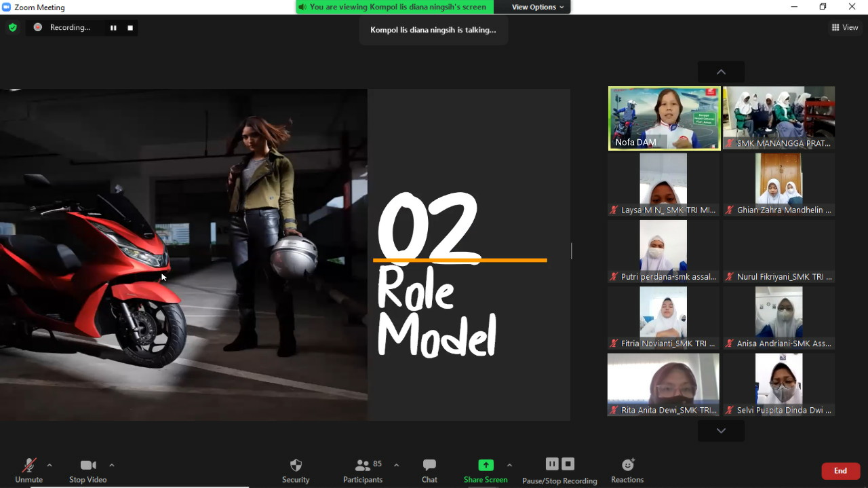Click the green Share Screen icon
Image resolution: width=868 pixels, height=488 pixels.
point(486,465)
